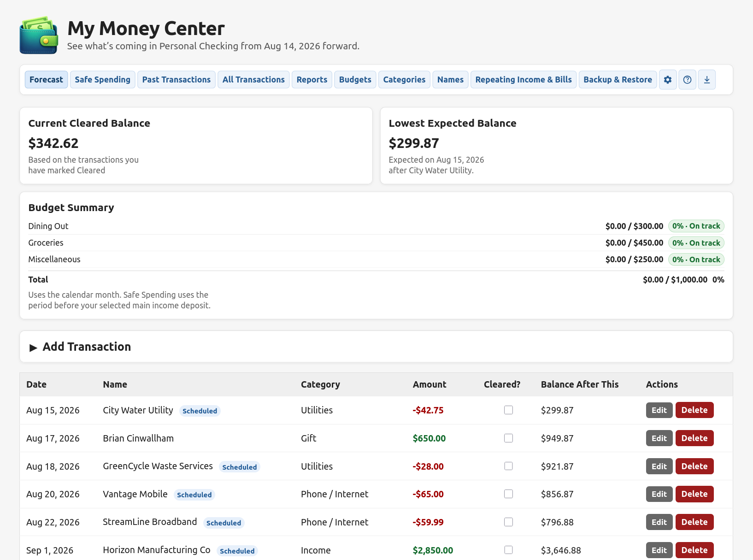Edit Horizon Manufacturing Co transaction
This screenshot has height=560, width=753.
[x=659, y=550]
